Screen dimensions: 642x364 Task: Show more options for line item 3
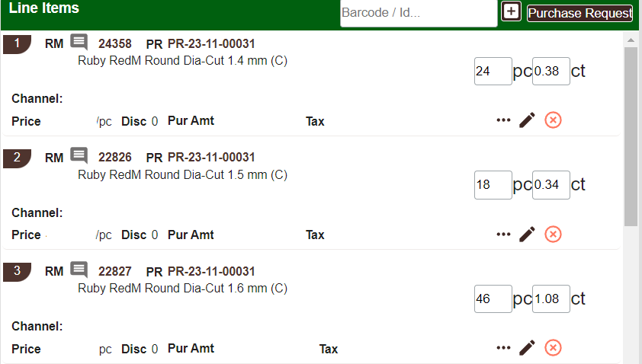click(503, 348)
